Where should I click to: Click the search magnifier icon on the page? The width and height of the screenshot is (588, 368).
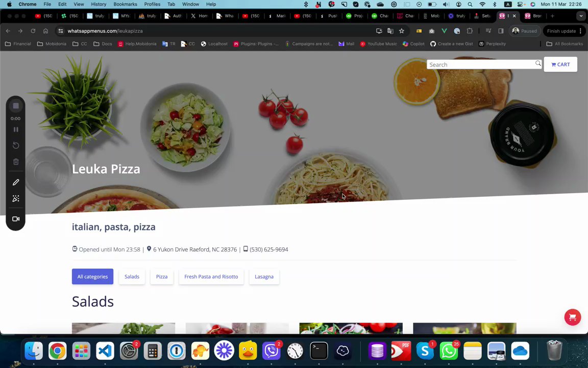point(538,63)
